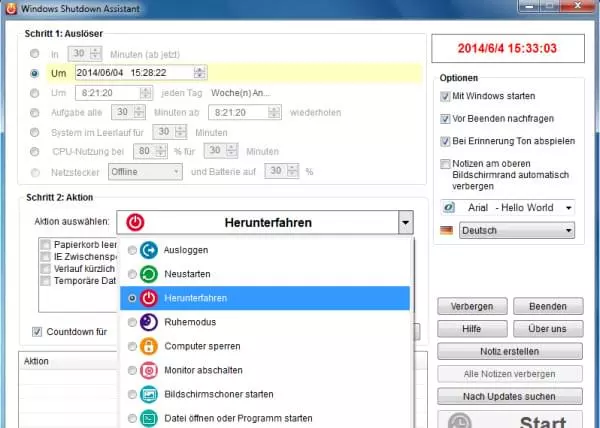Click the stepper on the 2014/06/04 date field
The width and height of the screenshot is (600, 428).
pos(199,73)
